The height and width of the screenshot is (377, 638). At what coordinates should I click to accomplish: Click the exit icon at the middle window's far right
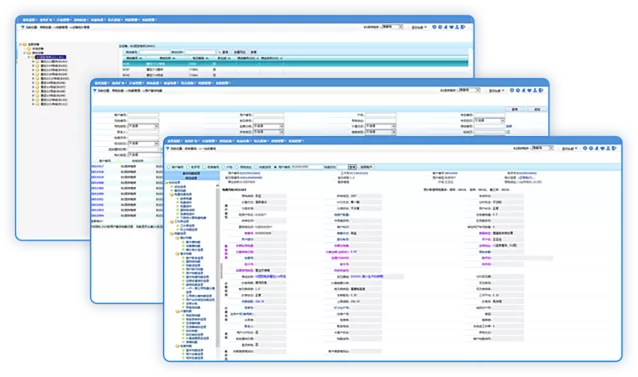[541, 90]
